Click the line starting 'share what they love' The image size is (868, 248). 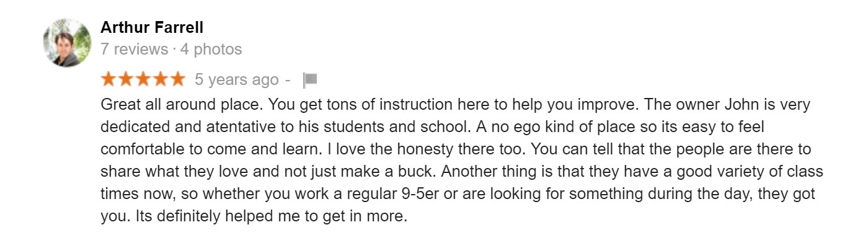(x=462, y=173)
